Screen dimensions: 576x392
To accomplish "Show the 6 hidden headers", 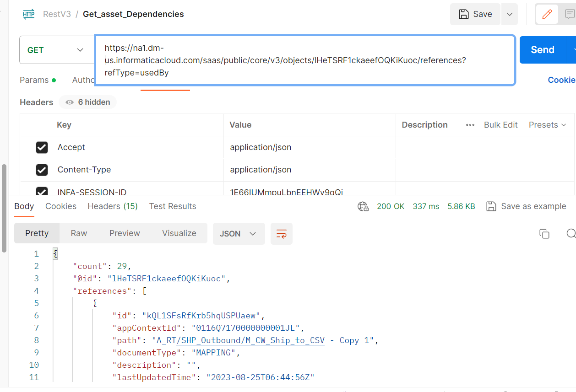I will click(x=87, y=102).
